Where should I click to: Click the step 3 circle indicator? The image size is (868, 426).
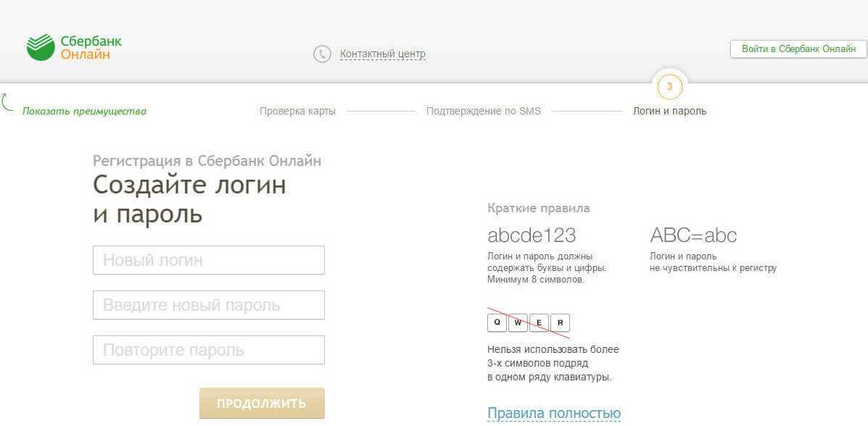[669, 87]
